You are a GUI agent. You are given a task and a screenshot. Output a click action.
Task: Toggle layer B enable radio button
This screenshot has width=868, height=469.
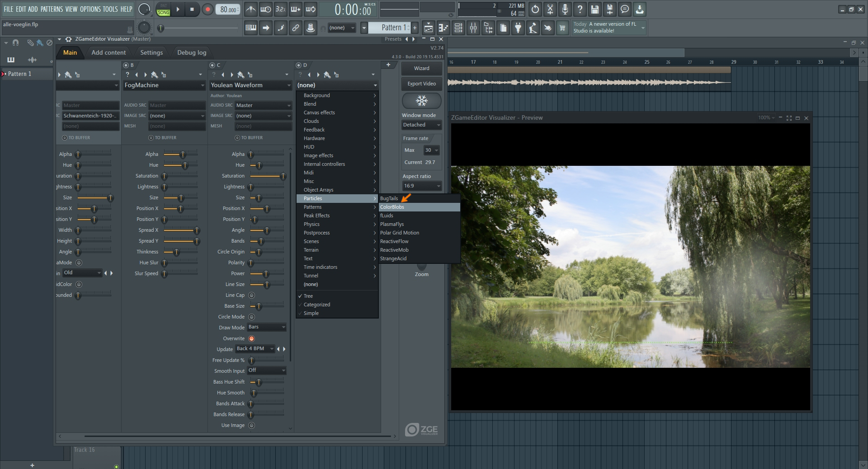[x=126, y=65]
